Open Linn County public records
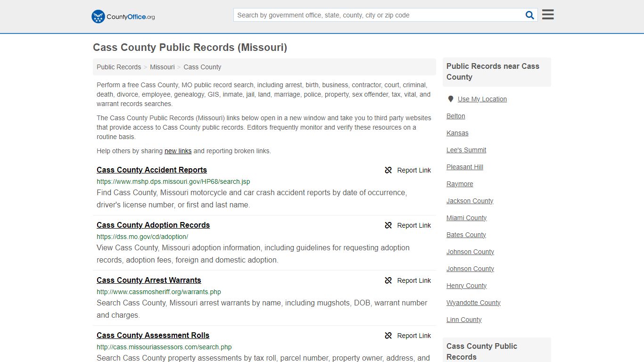Image resolution: width=644 pixels, height=362 pixels. (464, 320)
